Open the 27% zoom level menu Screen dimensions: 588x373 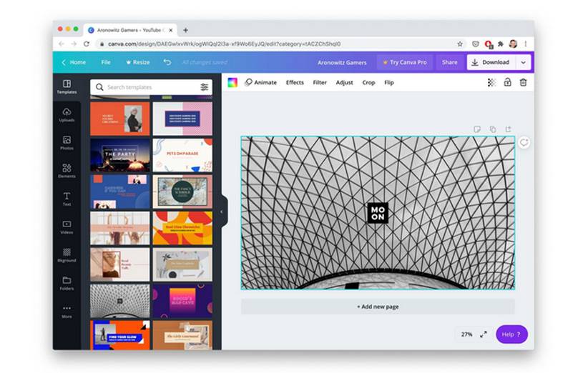466,334
